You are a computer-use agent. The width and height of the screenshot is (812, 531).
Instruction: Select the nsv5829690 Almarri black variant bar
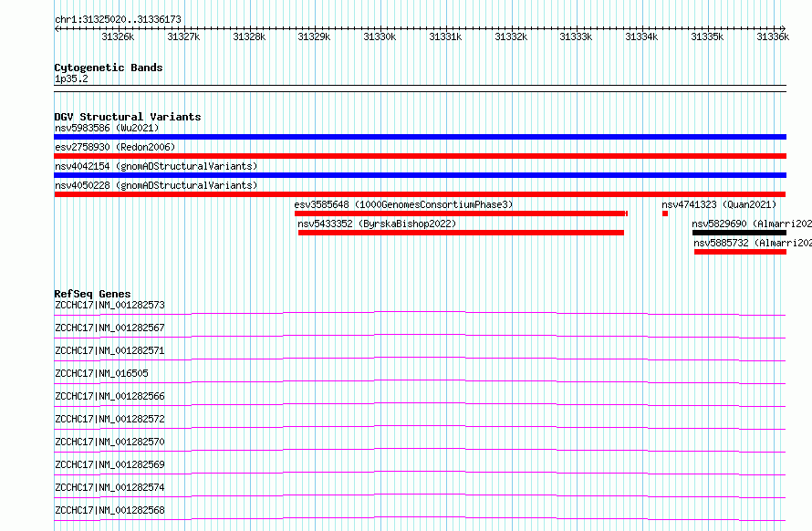740,233
